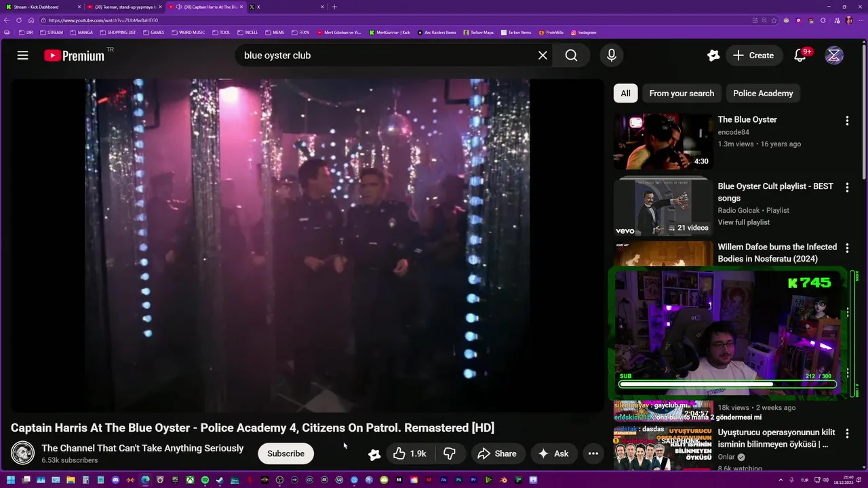Open the MANGA bookmarks folder
Screen dimensions: 868x488
coord(81,33)
